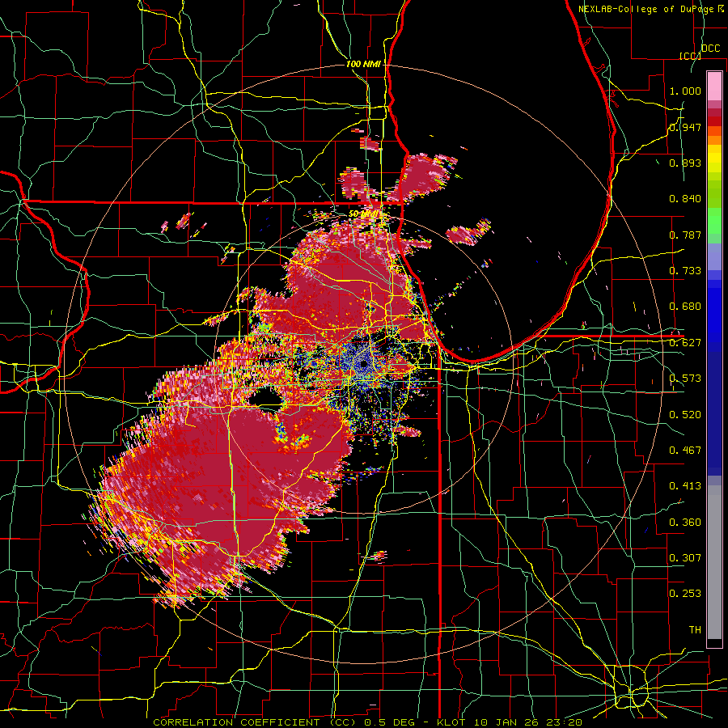Click the 0.787 scale value

(x=685, y=235)
